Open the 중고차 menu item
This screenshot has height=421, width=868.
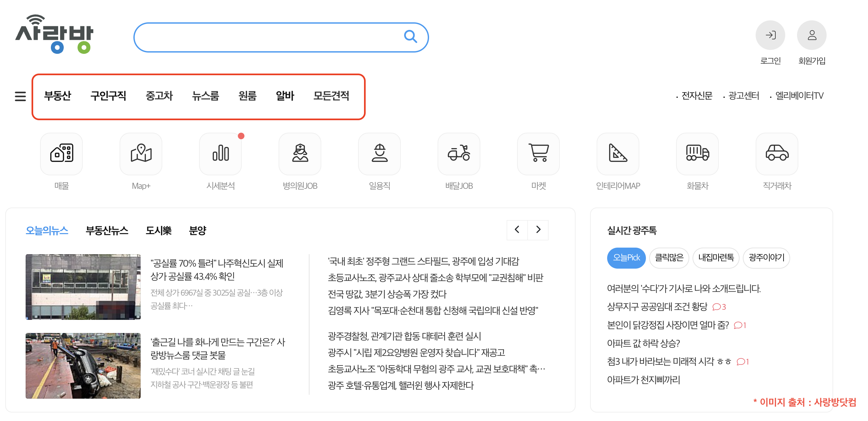pyautogui.click(x=159, y=96)
